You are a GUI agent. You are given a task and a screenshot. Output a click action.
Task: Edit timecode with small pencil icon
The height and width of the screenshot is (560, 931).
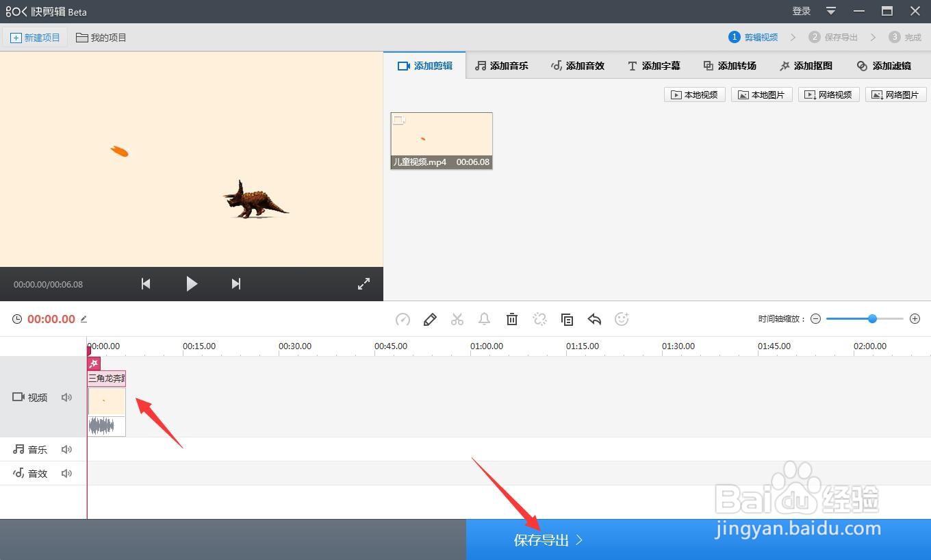coord(84,319)
